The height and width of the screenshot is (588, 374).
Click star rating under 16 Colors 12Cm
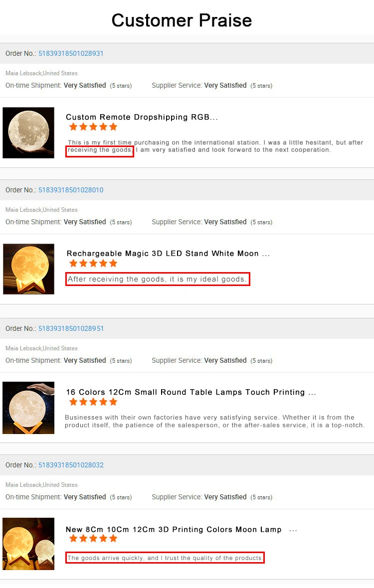(93, 402)
